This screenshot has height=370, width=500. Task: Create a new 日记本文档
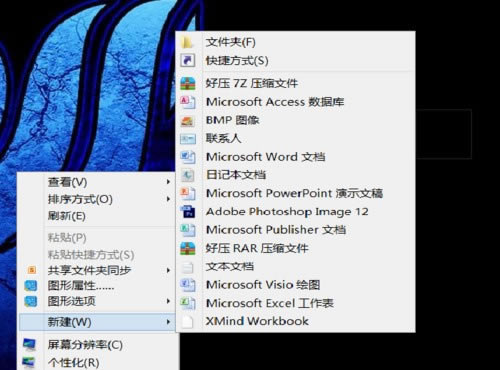(x=295, y=175)
